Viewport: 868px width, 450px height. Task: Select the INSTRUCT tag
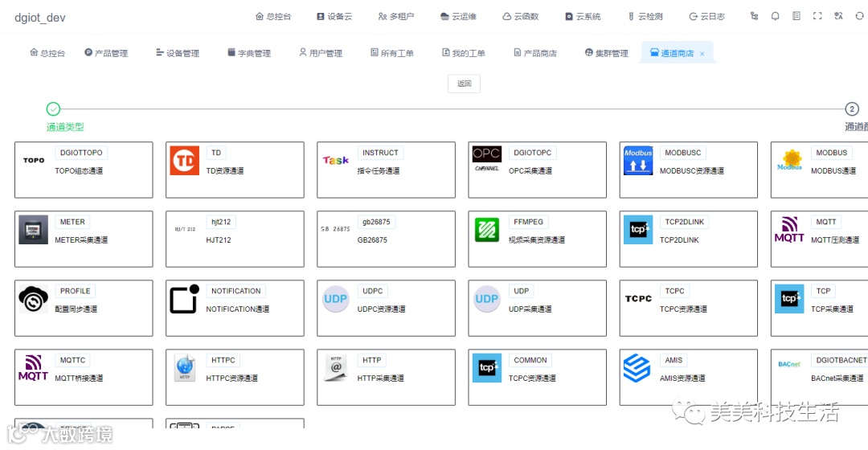click(x=380, y=153)
